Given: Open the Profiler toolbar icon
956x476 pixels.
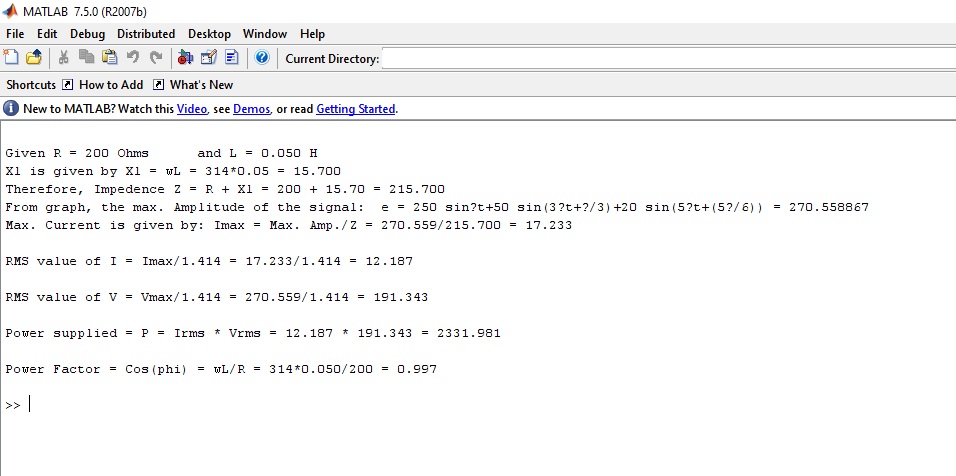Looking at the screenshot, I should point(231,58).
